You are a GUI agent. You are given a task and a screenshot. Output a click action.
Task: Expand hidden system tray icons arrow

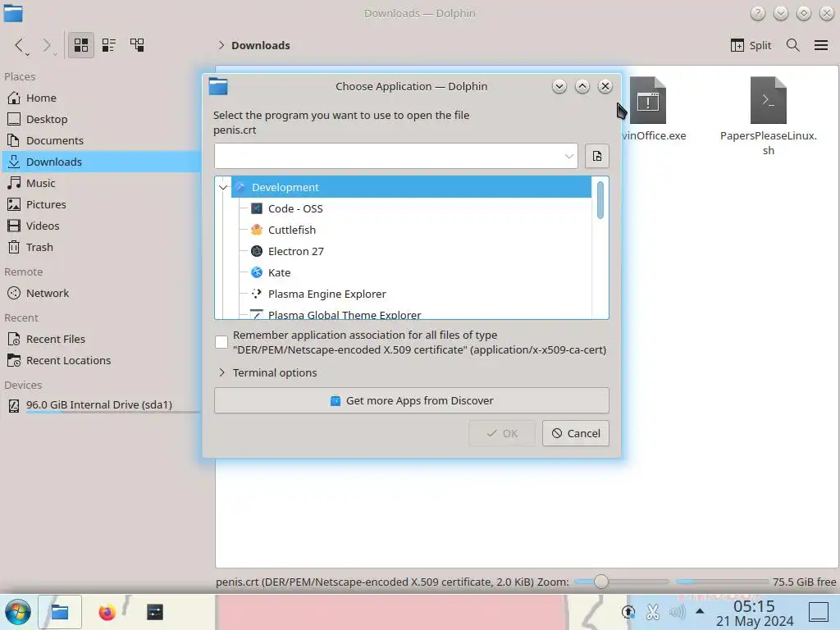(700, 611)
